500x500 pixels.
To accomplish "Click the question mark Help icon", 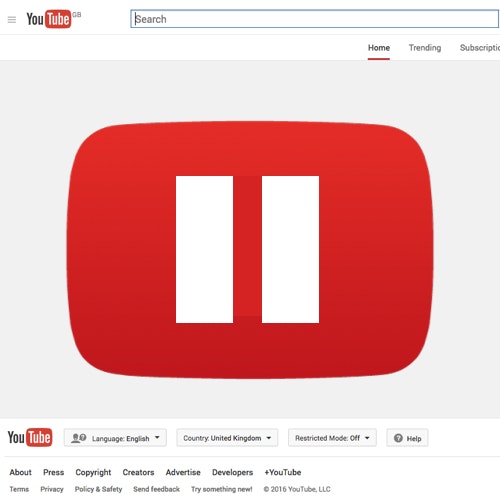I will 398,438.
